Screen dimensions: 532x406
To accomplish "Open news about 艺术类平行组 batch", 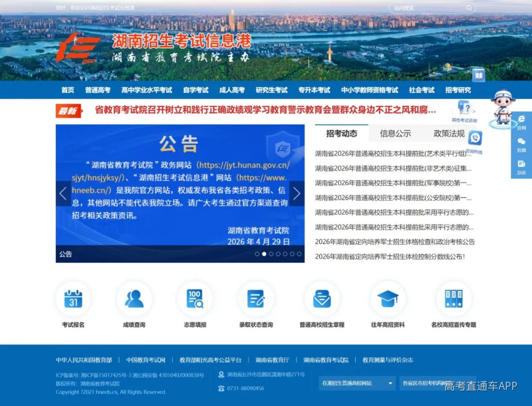I will click(x=393, y=153).
